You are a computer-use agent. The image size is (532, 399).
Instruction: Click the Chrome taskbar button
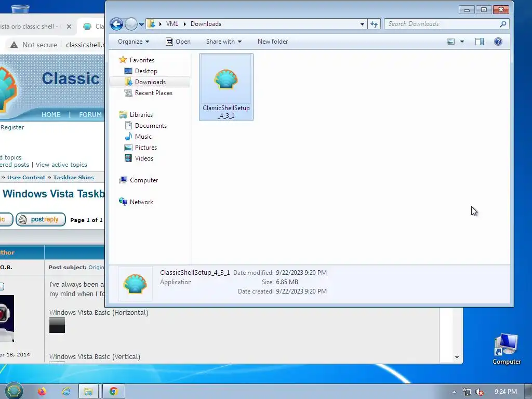(113, 392)
